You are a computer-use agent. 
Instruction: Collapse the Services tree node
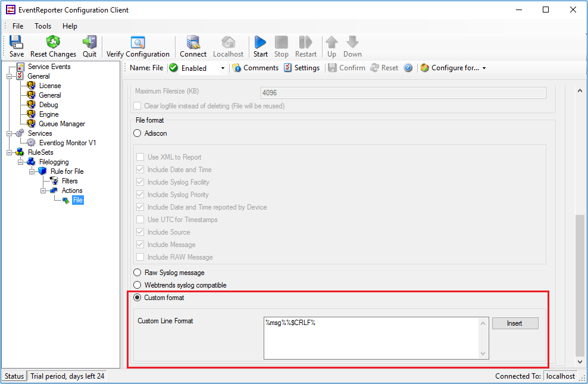9,133
